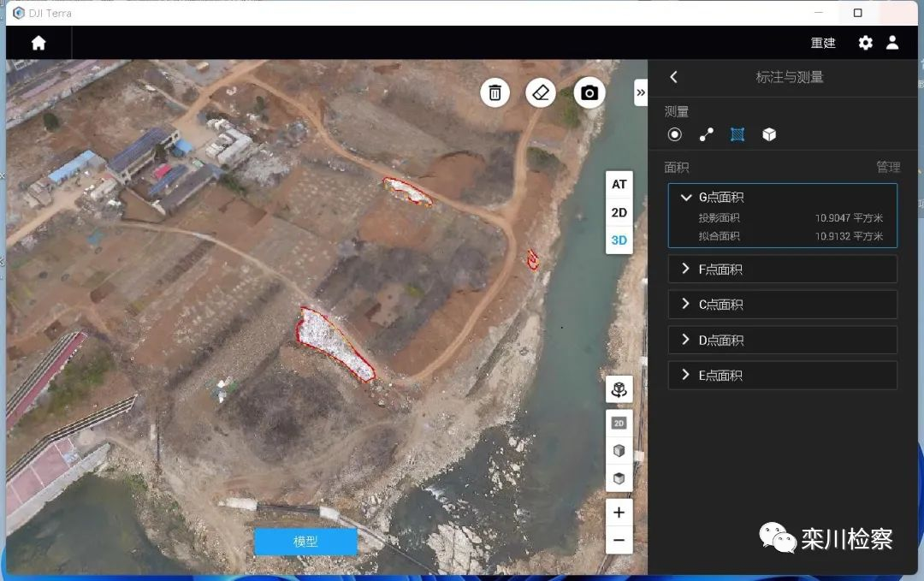Click the lower cube model view icon
Viewport: 924px width, 581px height.
(619, 477)
